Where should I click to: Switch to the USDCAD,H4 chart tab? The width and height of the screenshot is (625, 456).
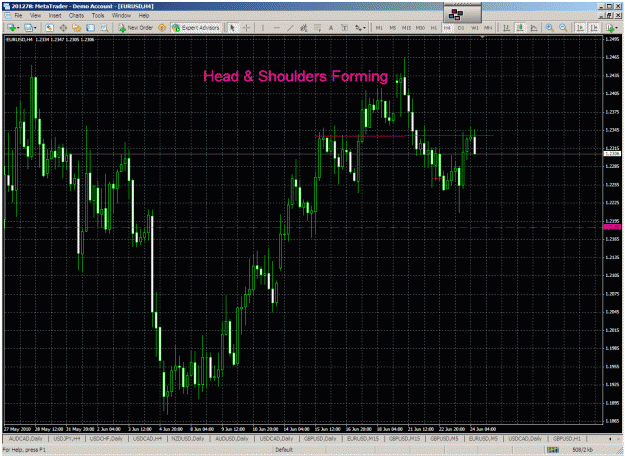point(147,438)
